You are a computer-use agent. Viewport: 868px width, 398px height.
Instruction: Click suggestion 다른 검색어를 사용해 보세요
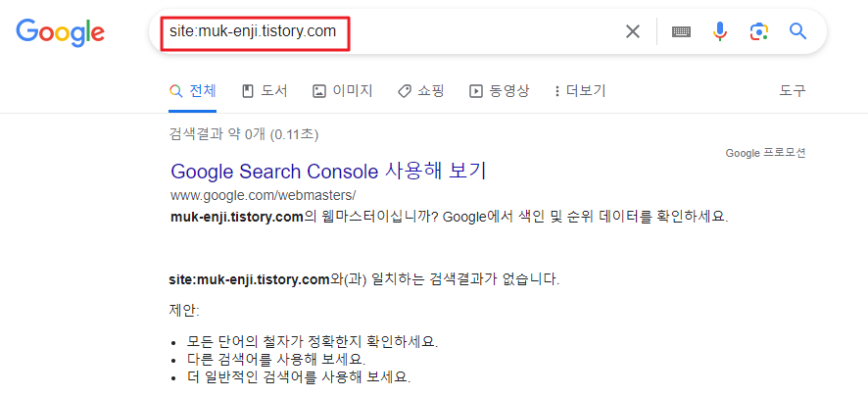point(276,359)
